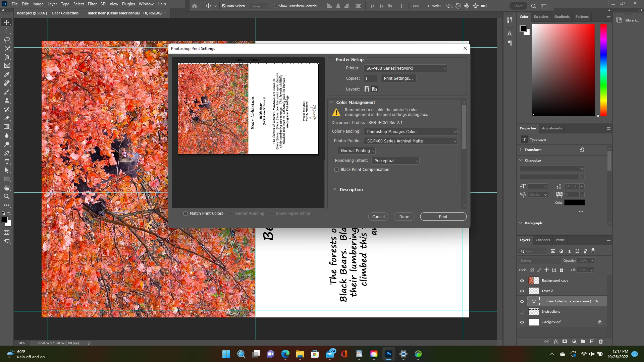The width and height of the screenshot is (644, 362).
Task: Click the Done button
Action: (404, 217)
